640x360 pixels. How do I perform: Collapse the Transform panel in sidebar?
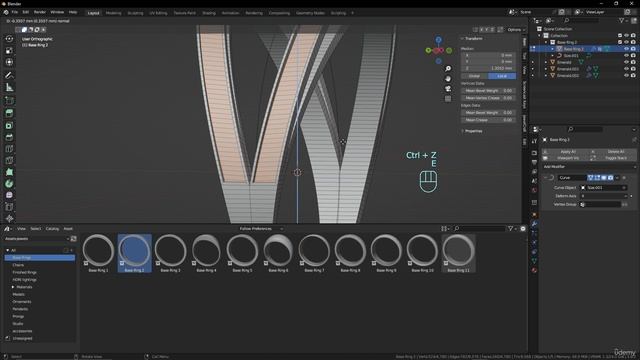click(463, 39)
